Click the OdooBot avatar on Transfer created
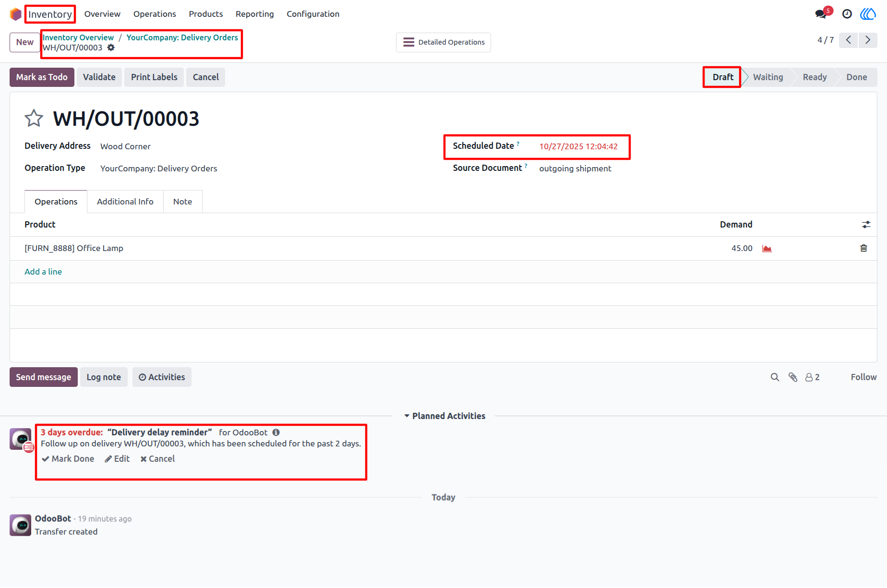Screen dimensions: 887x588 tap(20, 525)
